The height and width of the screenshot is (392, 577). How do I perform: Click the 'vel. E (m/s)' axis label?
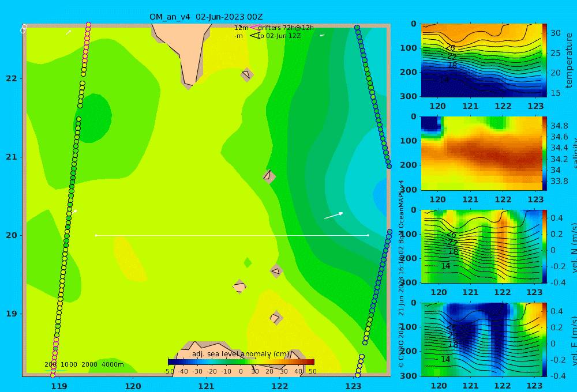pyautogui.click(x=574, y=341)
